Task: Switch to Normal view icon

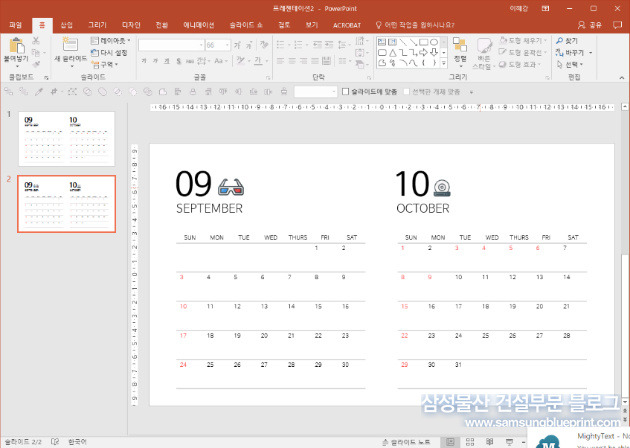Action: click(450, 442)
